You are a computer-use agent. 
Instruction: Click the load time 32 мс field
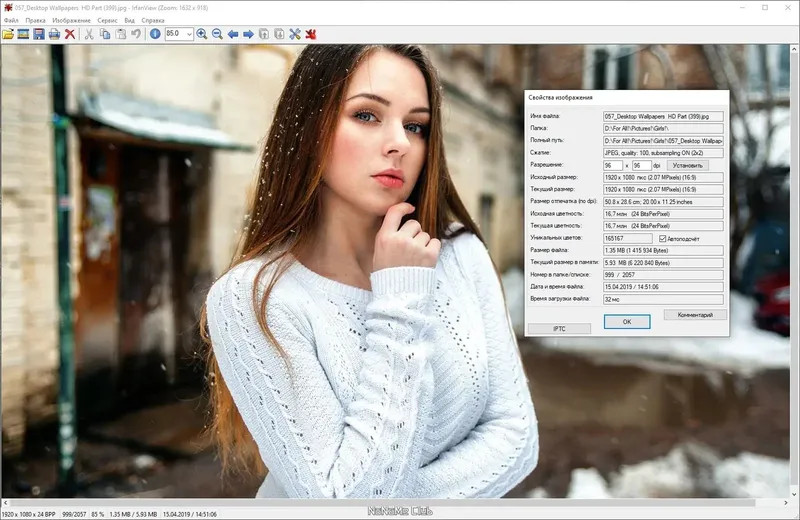663,299
